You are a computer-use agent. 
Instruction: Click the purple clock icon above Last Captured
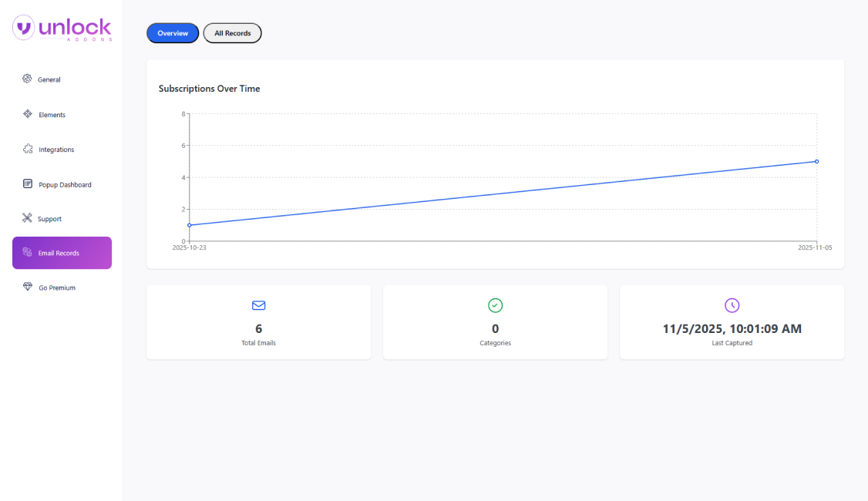tap(732, 305)
